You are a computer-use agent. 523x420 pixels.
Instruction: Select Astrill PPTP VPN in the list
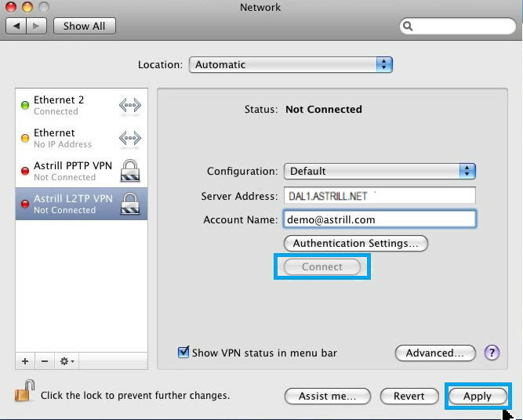(82, 171)
